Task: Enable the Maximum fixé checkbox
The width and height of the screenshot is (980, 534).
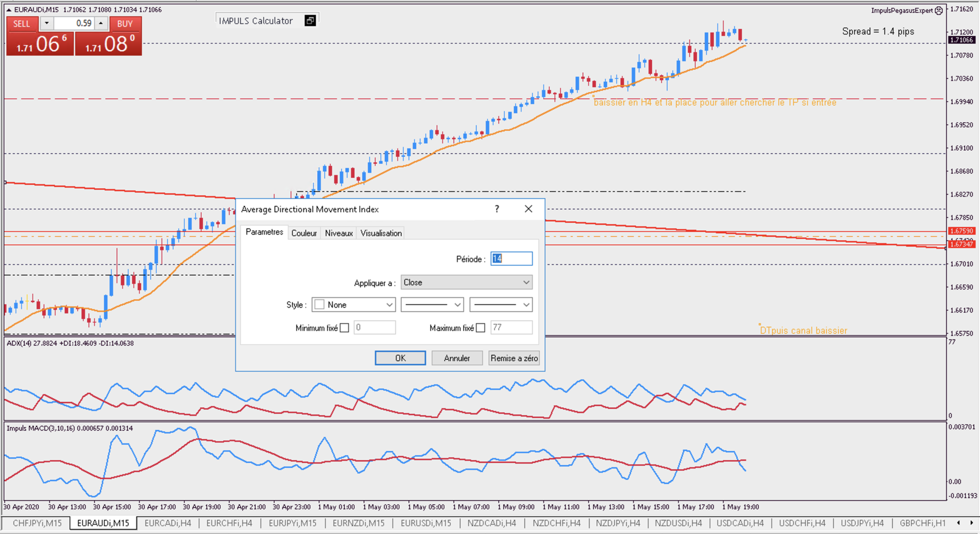Action: (x=480, y=328)
